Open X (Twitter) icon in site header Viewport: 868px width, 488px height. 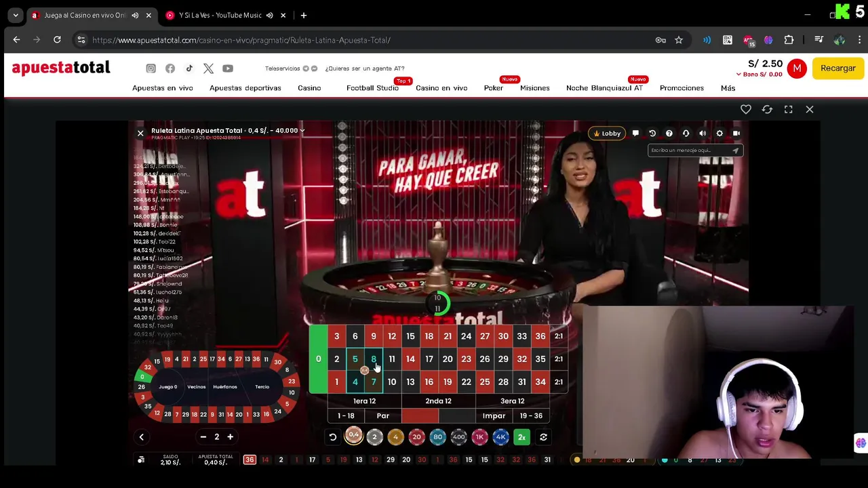click(208, 68)
